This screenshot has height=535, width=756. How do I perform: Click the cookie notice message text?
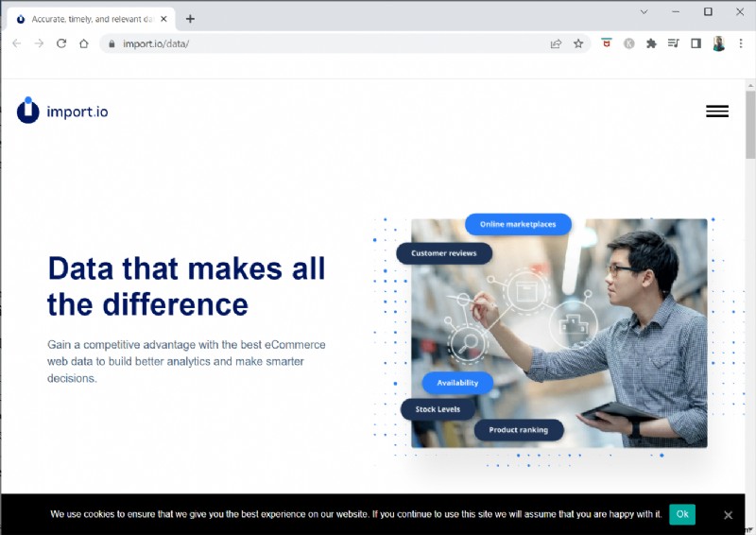(356, 514)
